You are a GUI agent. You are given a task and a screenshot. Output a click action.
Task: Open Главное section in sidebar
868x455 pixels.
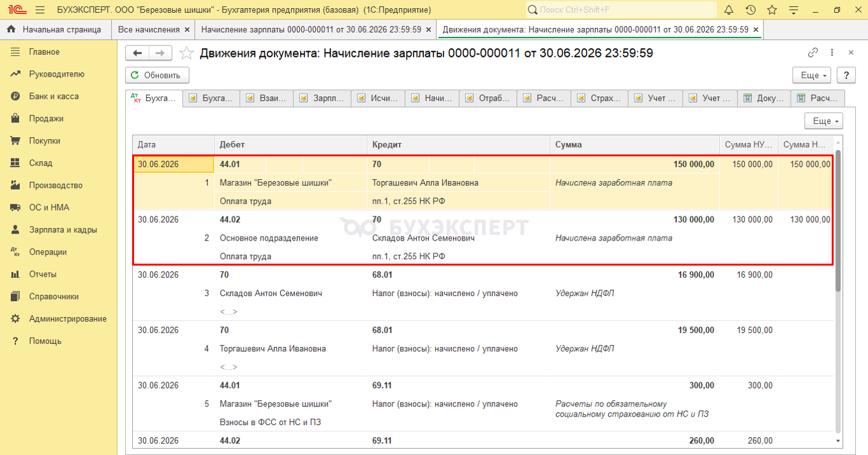[44, 52]
